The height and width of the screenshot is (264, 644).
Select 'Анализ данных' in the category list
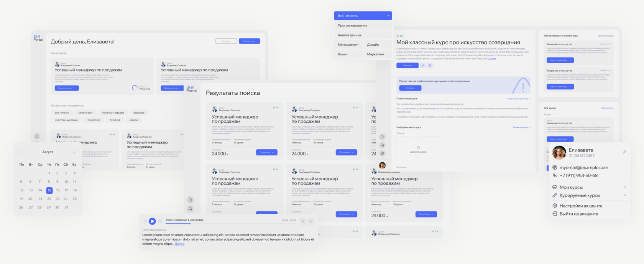pos(363,35)
